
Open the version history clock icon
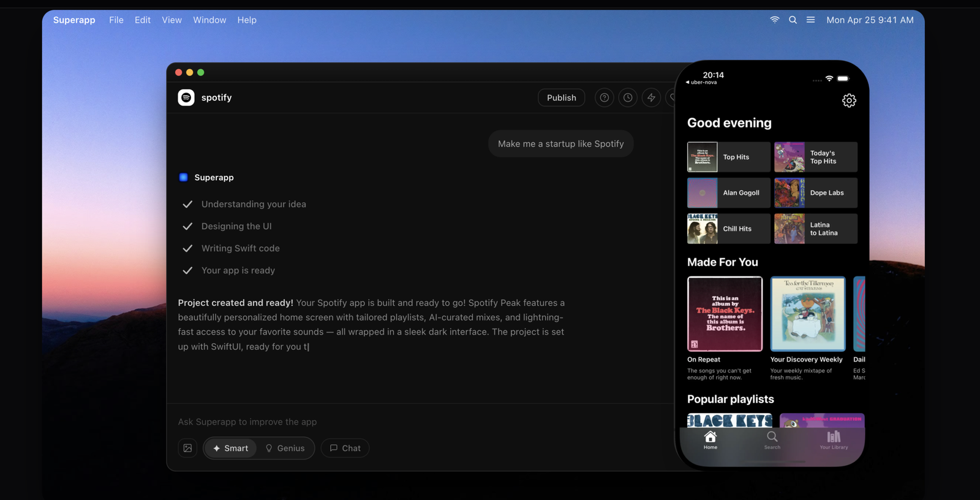(628, 97)
